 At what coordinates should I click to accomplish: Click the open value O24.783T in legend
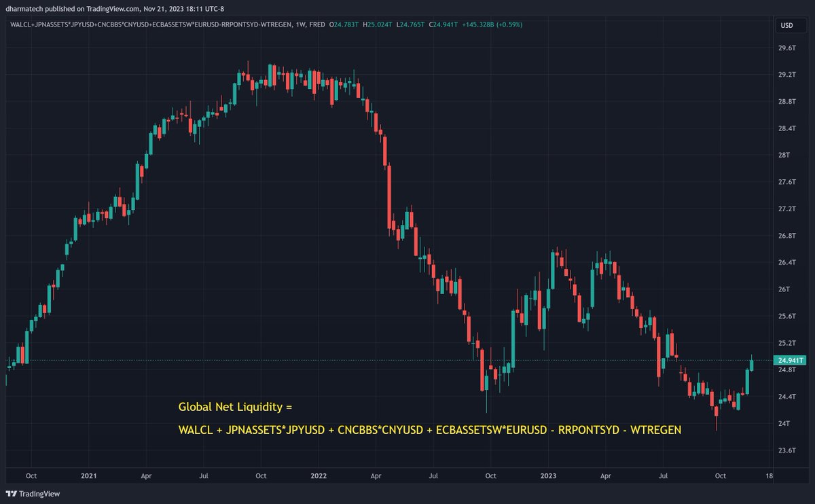[x=344, y=24]
